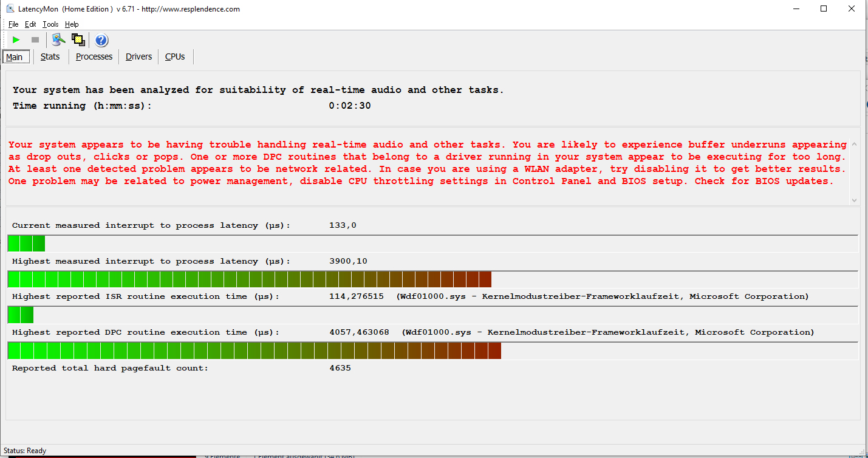Open the File menu

[x=13, y=24]
